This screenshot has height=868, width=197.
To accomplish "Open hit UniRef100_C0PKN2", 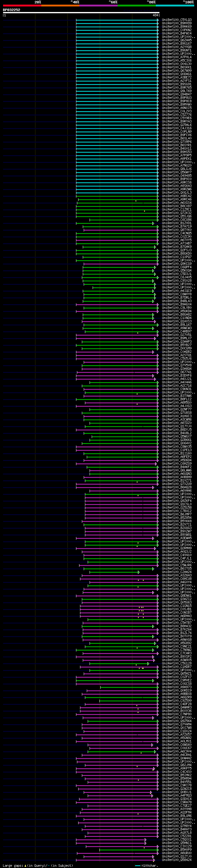I will 177,30.
